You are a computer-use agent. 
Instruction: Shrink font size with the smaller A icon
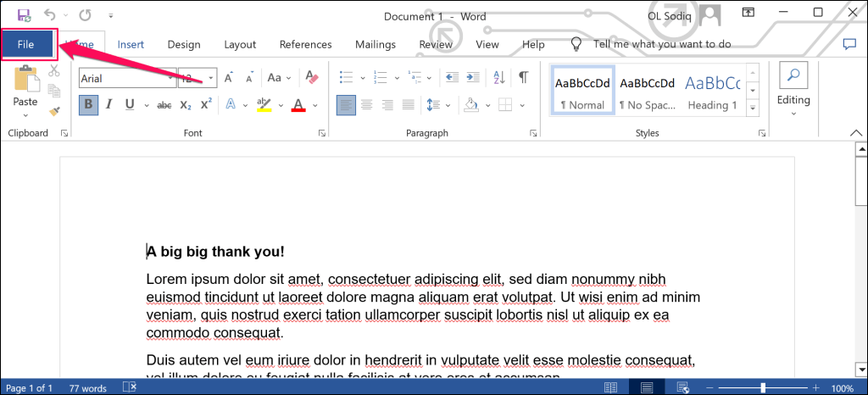pos(250,78)
